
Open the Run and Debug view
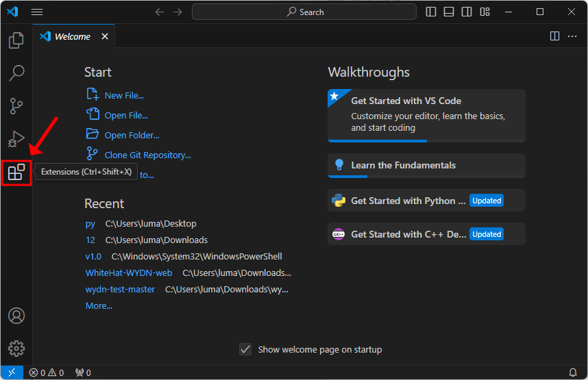tap(16, 139)
